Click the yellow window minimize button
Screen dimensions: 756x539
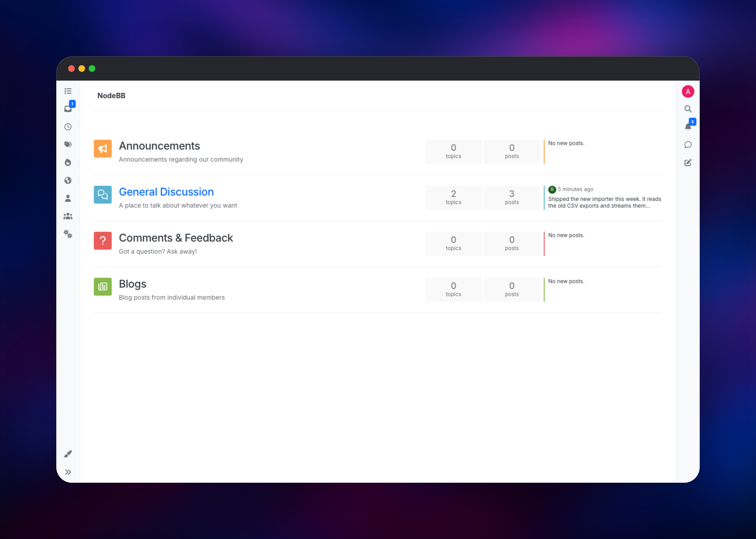click(82, 69)
